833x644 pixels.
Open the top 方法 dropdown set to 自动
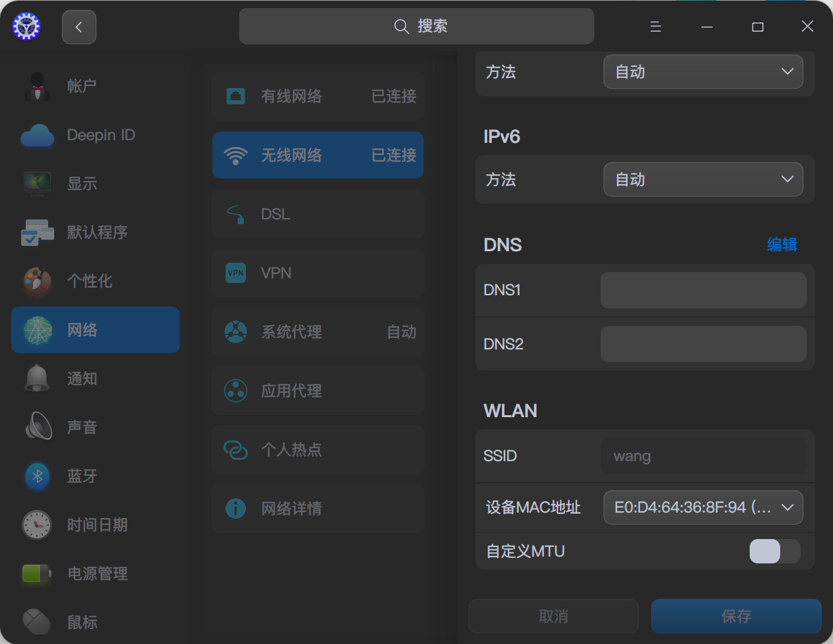pos(703,72)
